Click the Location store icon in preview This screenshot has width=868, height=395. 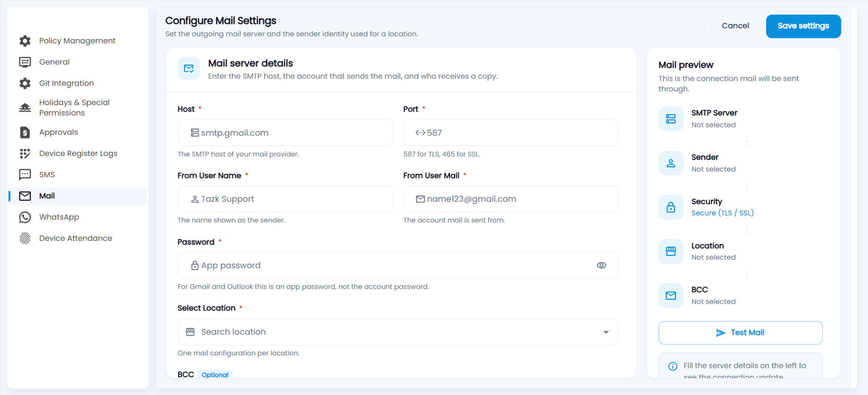671,251
